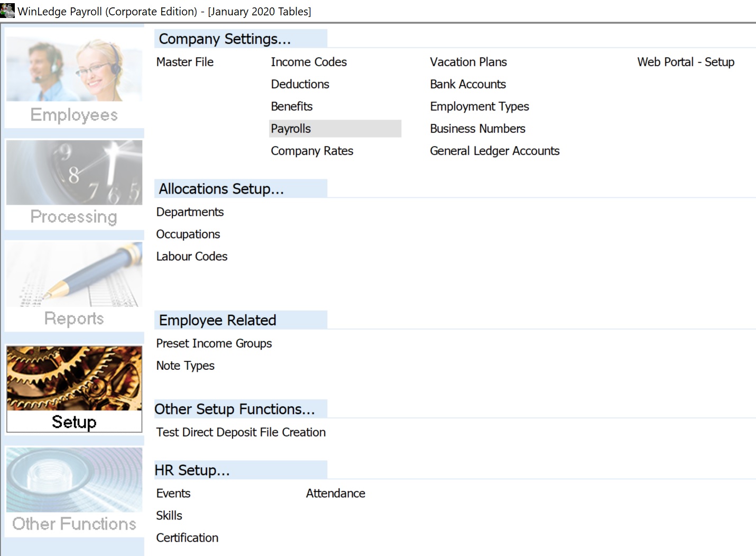
Task: Click the WinLedge app icon in title bar
Action: tap(7, 10)
